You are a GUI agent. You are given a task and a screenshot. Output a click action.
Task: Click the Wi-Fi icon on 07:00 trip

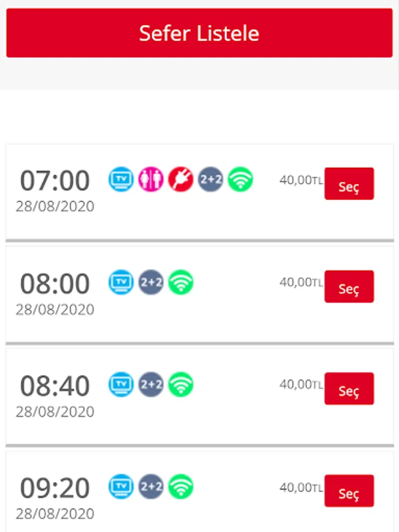pos(241,179)
